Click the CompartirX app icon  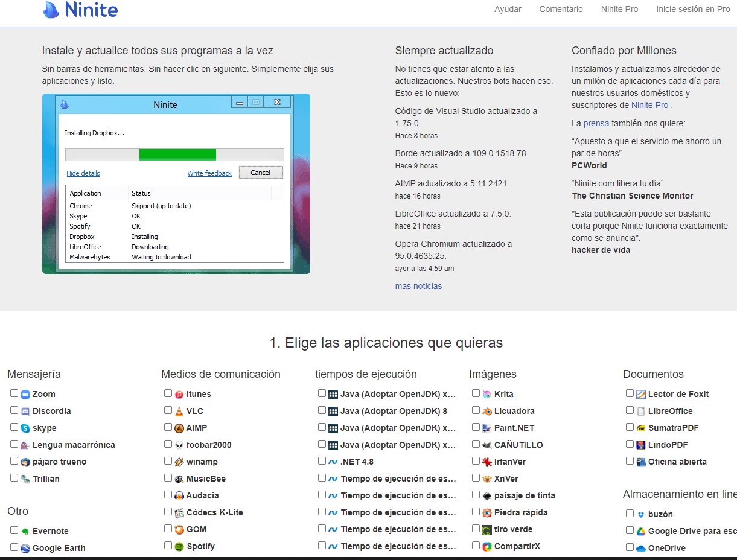(487, 546)
